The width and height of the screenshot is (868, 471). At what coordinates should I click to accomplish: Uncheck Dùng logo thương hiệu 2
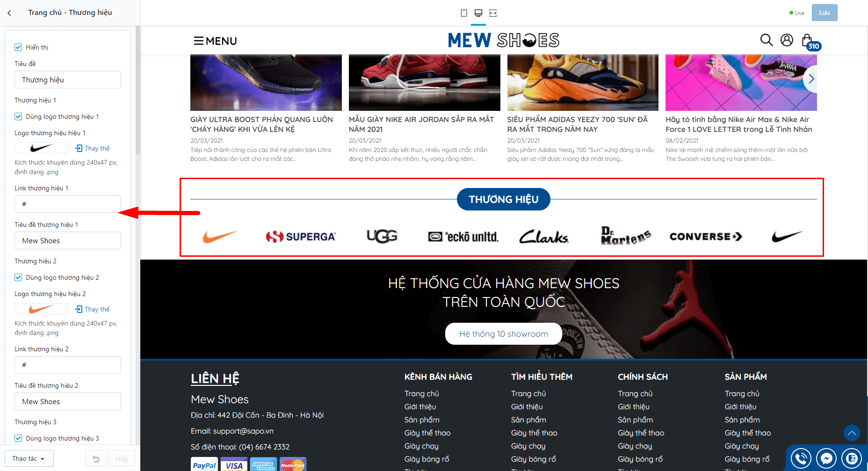(x=18, y=277)
